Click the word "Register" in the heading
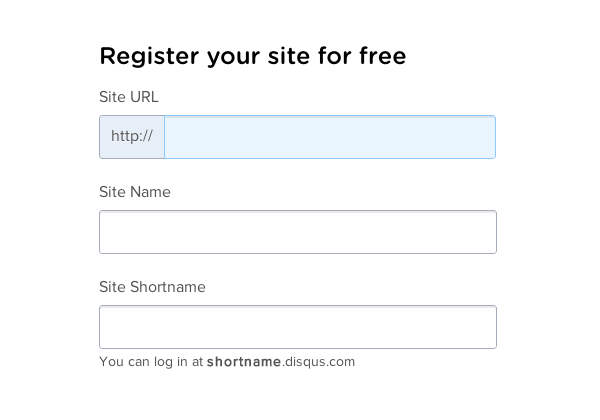 tap(149, 57)
